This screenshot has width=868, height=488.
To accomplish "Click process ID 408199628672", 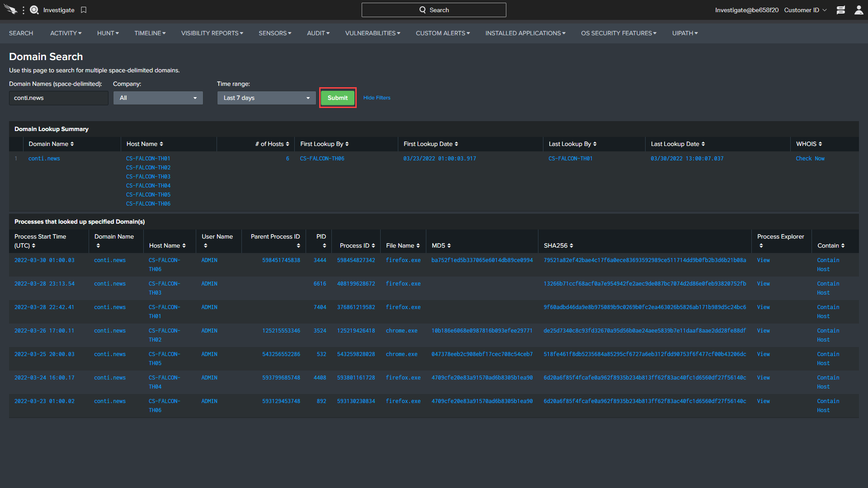I will tap(356, 284).
